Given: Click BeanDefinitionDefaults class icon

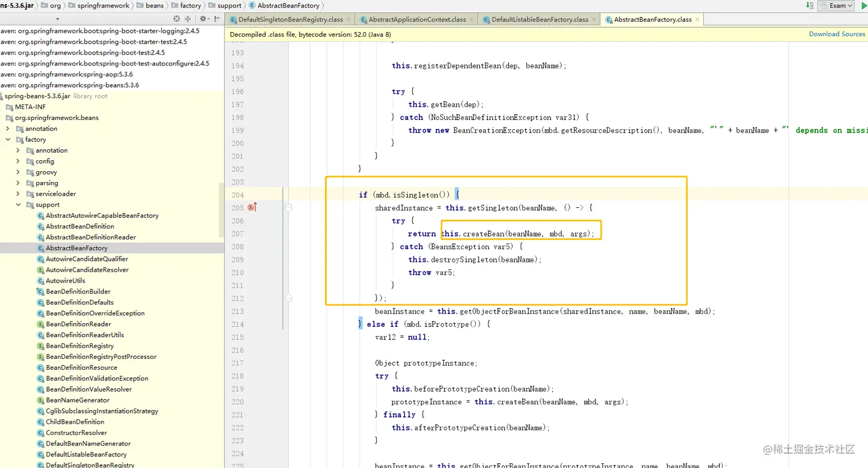Looking at the screenshot, I should pyautogui.click(x=41, y=303).
